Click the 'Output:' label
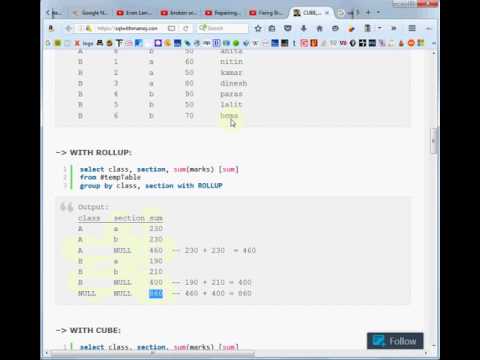Screen dimensions: 480x360 [93, 207]
